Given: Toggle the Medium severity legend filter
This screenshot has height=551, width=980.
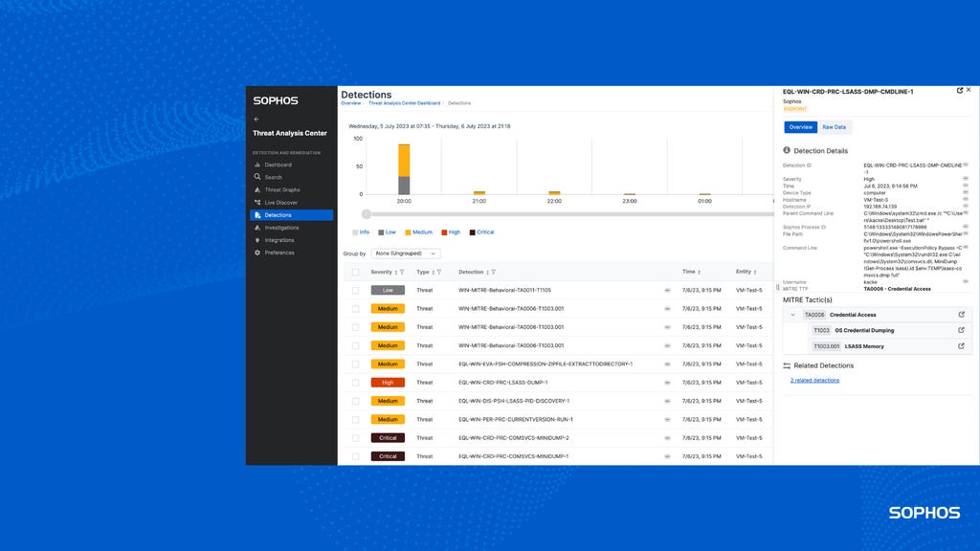Looking at the screenshot, I should 417,231.
